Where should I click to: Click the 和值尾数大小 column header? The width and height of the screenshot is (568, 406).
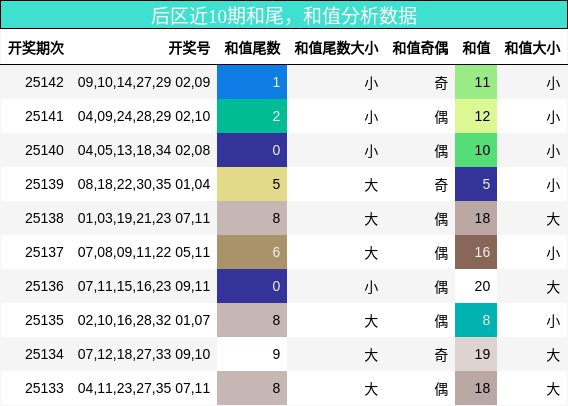336,48
